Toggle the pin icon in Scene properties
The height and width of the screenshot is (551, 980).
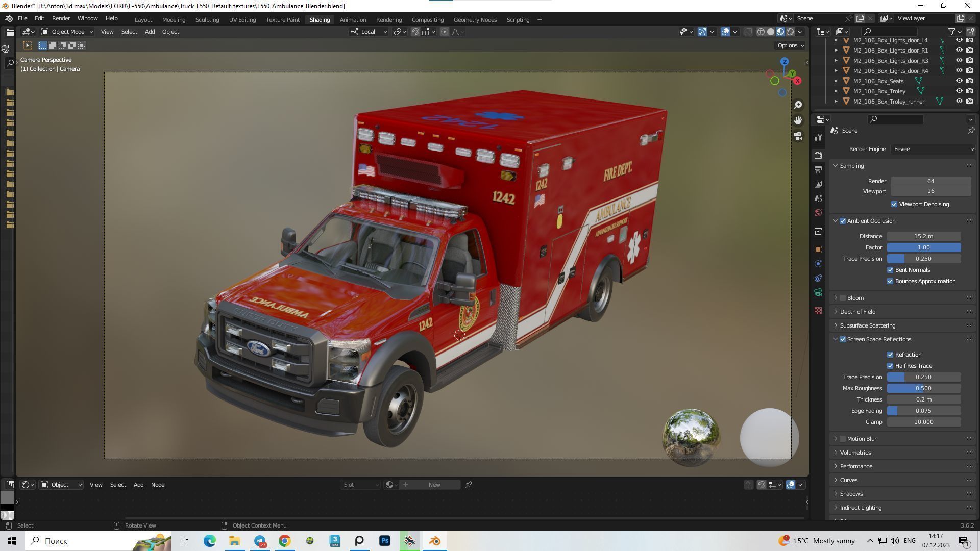pos(971,131)
